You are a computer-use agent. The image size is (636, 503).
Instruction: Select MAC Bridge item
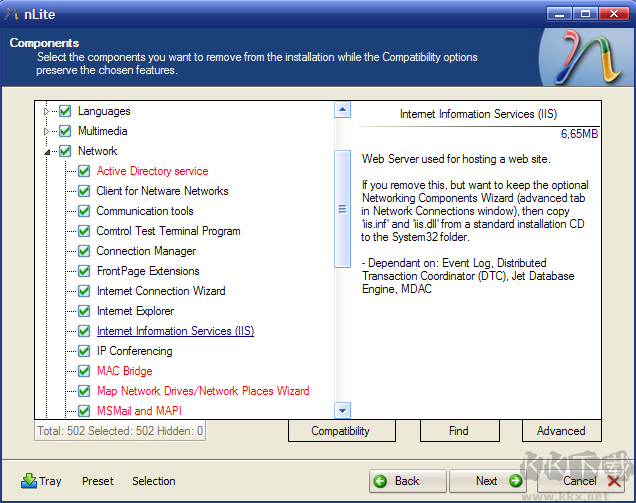point(125,371)
